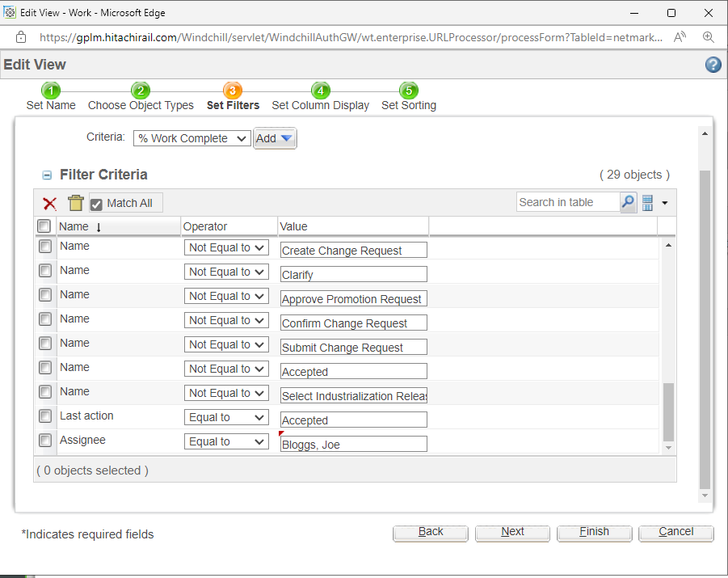Click the Help question mark icon

pos(713,65)
